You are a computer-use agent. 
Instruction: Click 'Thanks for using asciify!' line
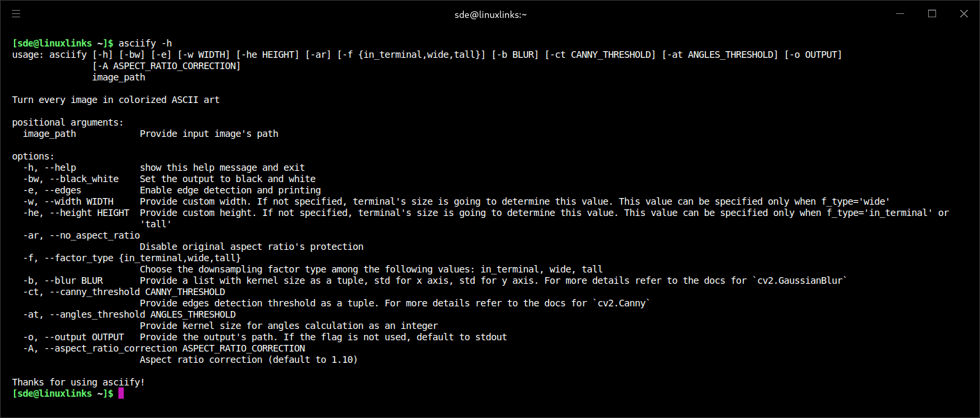tap(79, 382)
